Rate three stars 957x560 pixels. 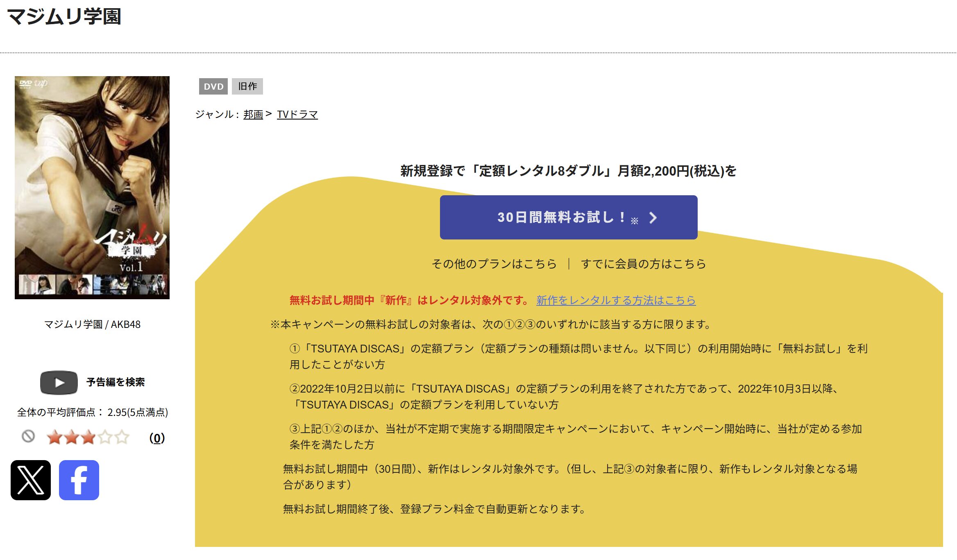[88, 437]
